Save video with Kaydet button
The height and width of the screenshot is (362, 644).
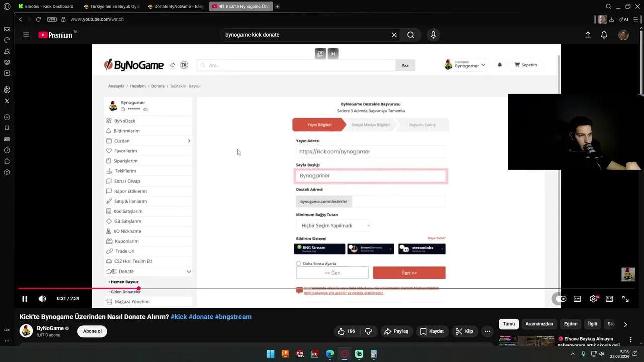tap(432, 331)
